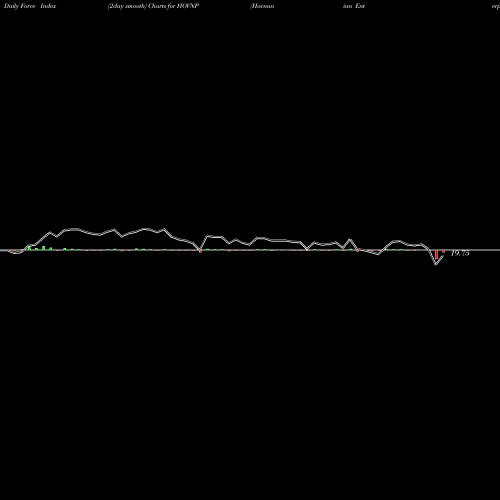The height and width of the screenshot is (500, 500).
Task: Click the '(2day smooth) Charts for HOVNP' text
Action: [x=153, y=6]
